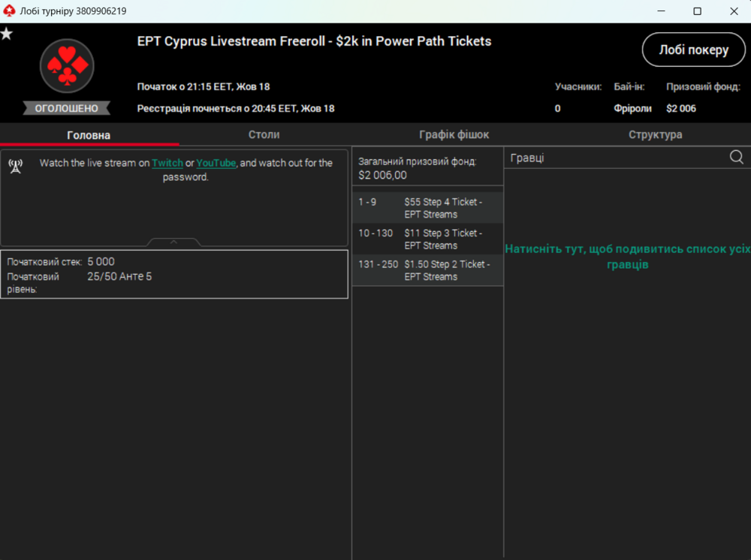Screen dimensions: 751x560
Task: Maximize the tournament lobby window
Action: (x=698, y=11)
